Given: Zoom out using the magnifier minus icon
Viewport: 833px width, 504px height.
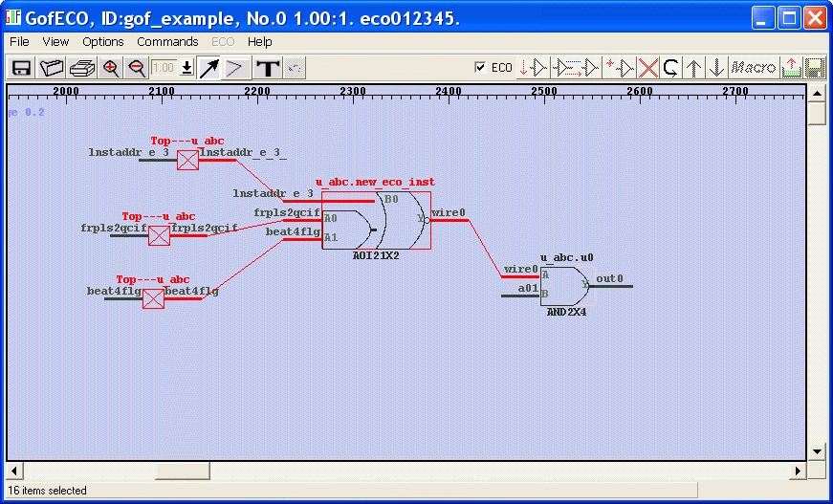Looking at the screenshot, I should [x=137, y=68].
